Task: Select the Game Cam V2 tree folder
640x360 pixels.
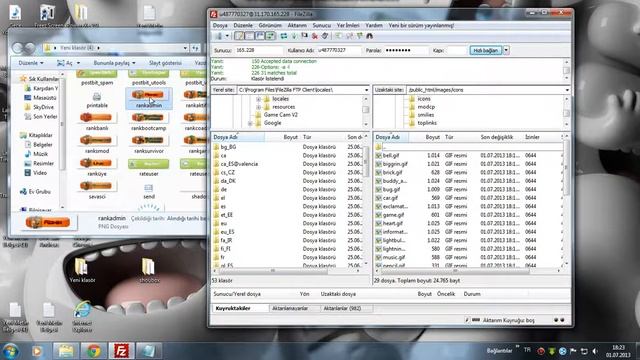Action: click(280, 115)
